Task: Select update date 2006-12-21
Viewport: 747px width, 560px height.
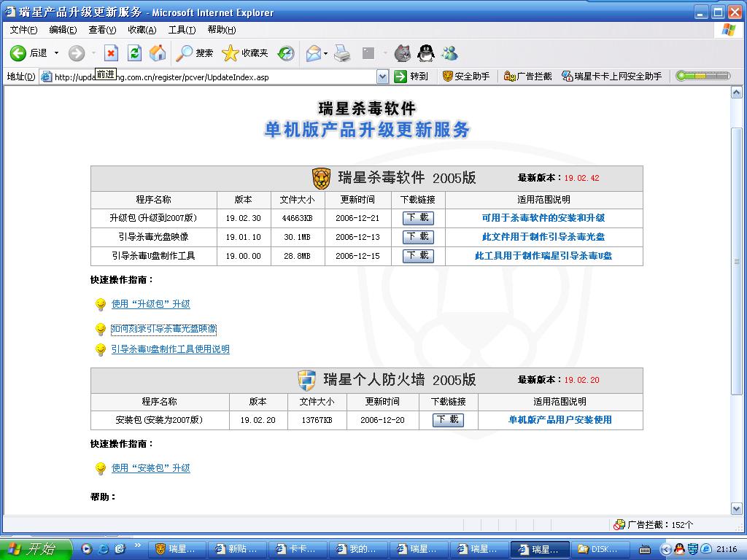Action: coord(357,218)
